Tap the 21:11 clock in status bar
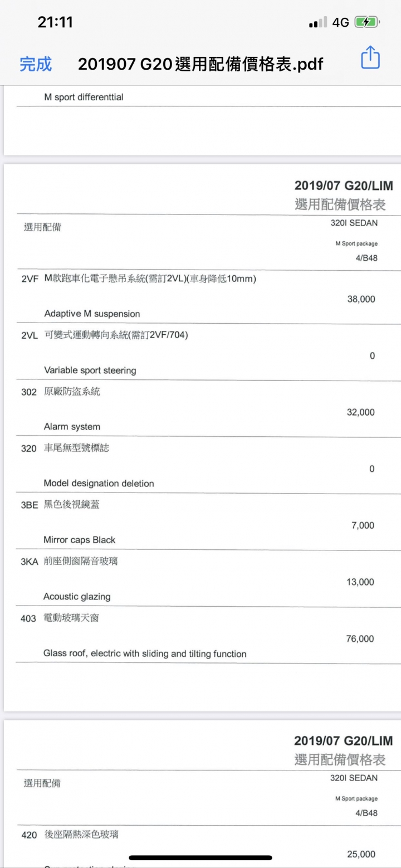401x868 pixels. tap(55, 22)
